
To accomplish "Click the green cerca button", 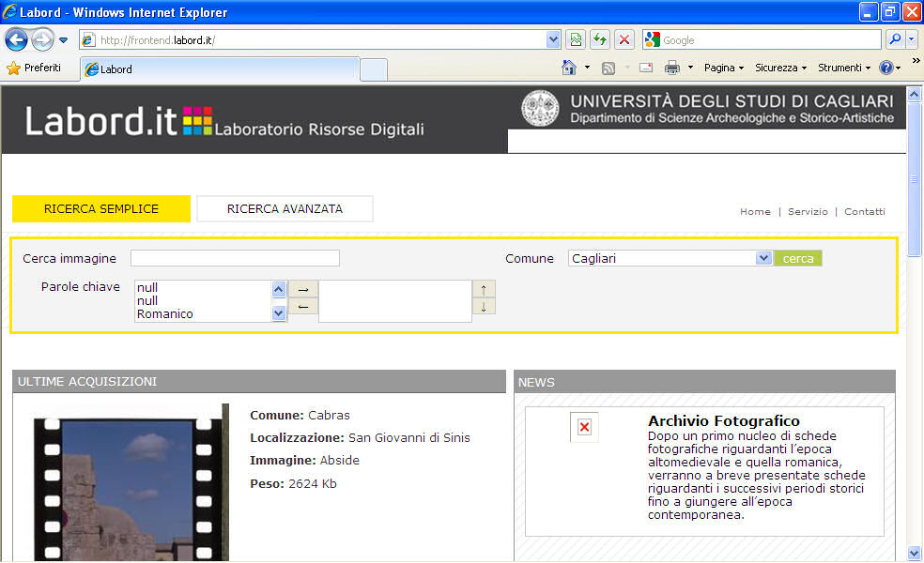I will pyautogui.click(x=798, y=258).
